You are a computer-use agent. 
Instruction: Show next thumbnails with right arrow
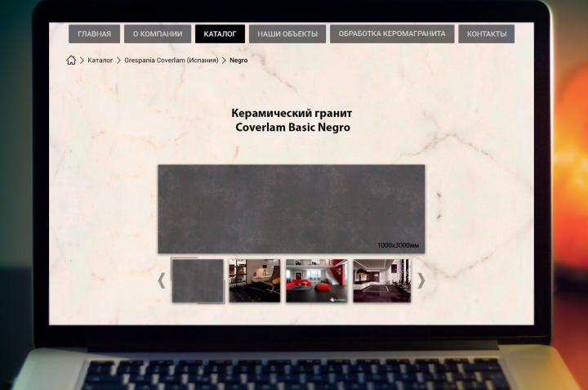click(x=421, y=280)
